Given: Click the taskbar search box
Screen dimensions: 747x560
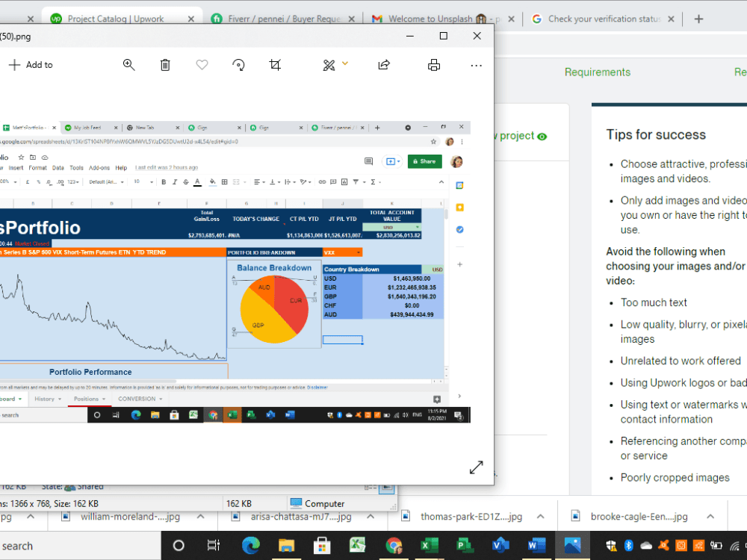Looking at the screenshot, I should 80,546.
